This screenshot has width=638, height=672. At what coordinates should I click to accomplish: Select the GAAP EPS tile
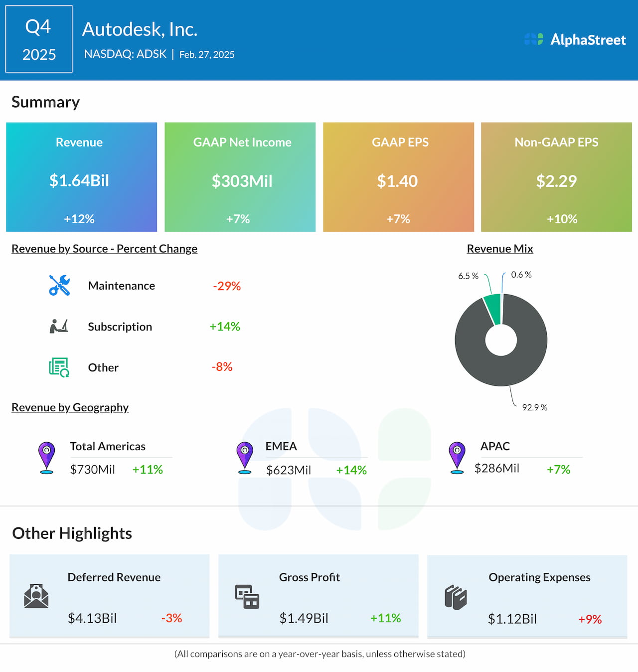pos(398,177)
